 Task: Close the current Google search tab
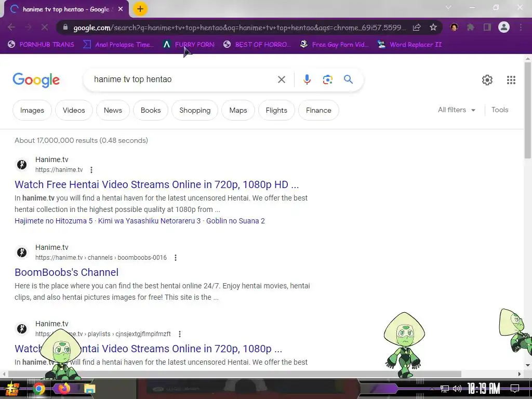pyautogui.click(x=121, y=9)
